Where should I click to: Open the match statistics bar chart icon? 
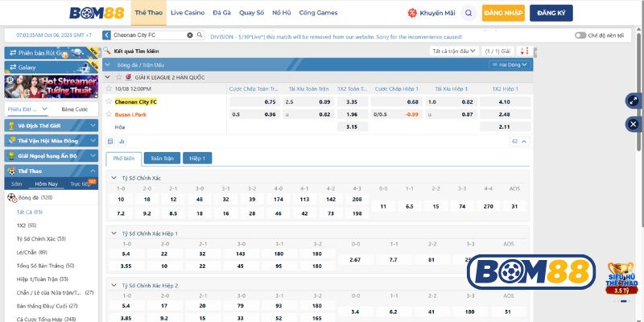(x=122, y=142)
